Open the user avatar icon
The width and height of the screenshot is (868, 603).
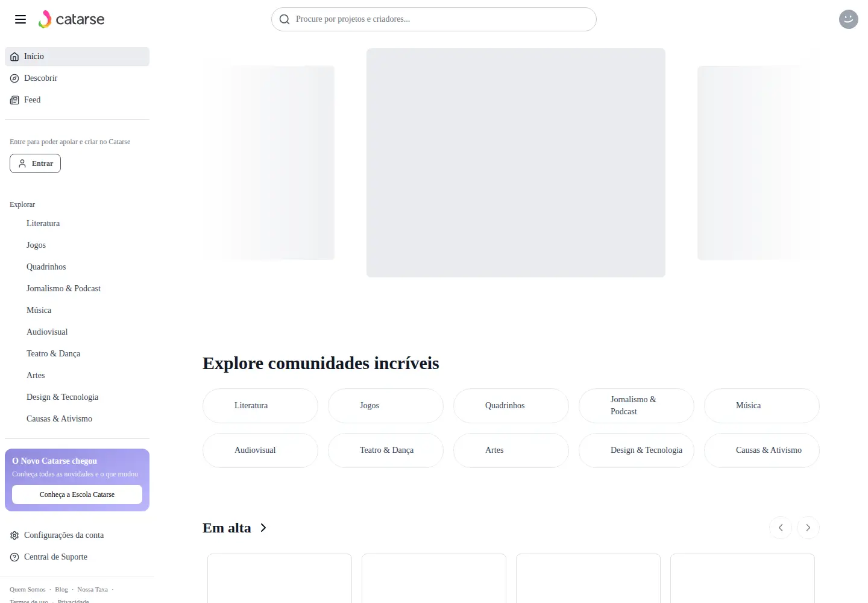849,19
